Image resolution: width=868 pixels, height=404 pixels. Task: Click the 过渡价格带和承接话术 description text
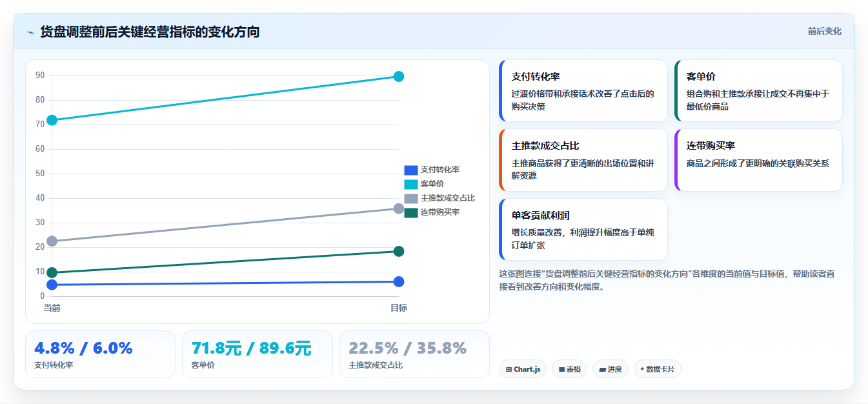point(583,100)
